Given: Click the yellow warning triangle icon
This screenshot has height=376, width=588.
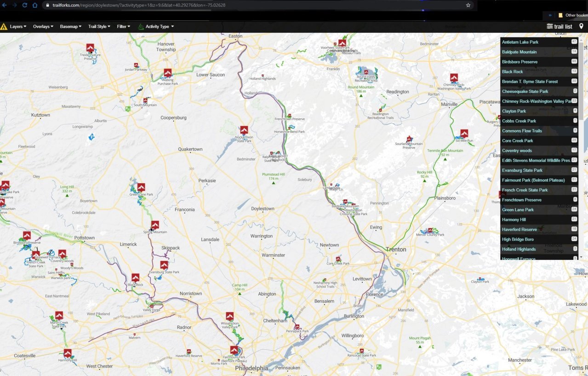Looking at the screenshot, I should (x=4, y=27).
